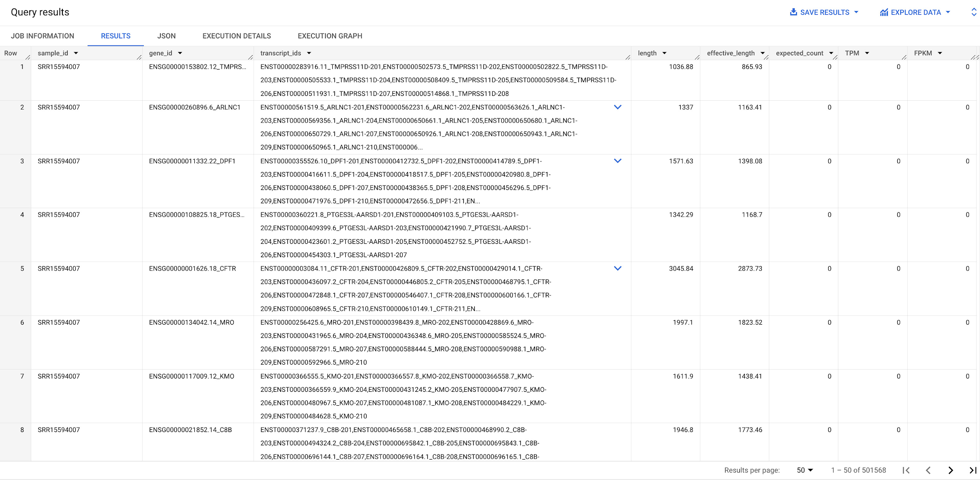Screen dimensions: 980x481
Task: Select gene_id cell ENSG00000011332.22_DPF1
Action: click(192, 161)
